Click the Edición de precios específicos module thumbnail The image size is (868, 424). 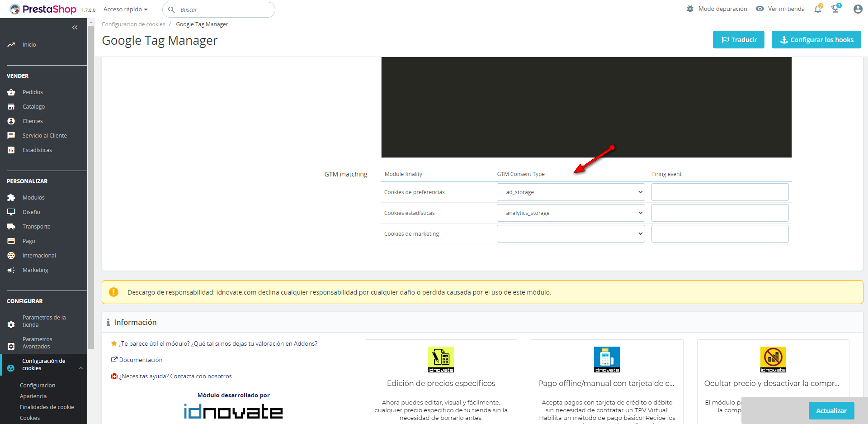[441, 360]
